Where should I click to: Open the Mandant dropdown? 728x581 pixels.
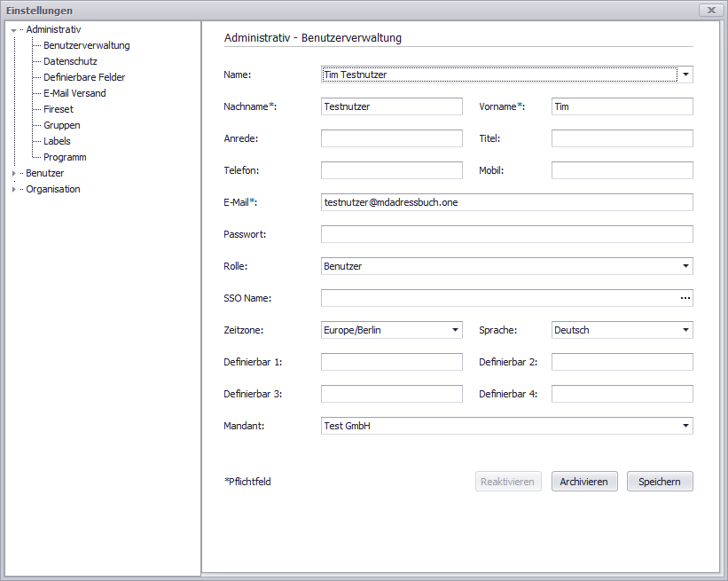tap(685, 426)
